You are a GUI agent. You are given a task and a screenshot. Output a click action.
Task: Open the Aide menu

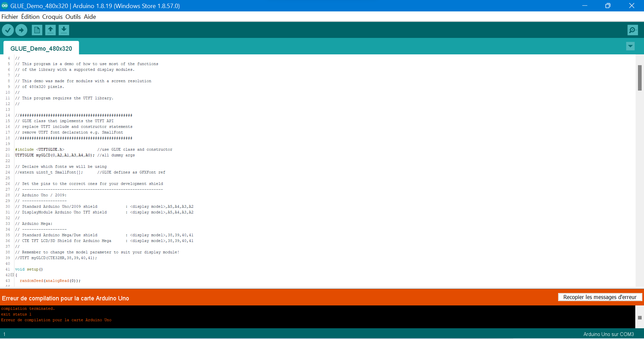click(x=90, y=17)
